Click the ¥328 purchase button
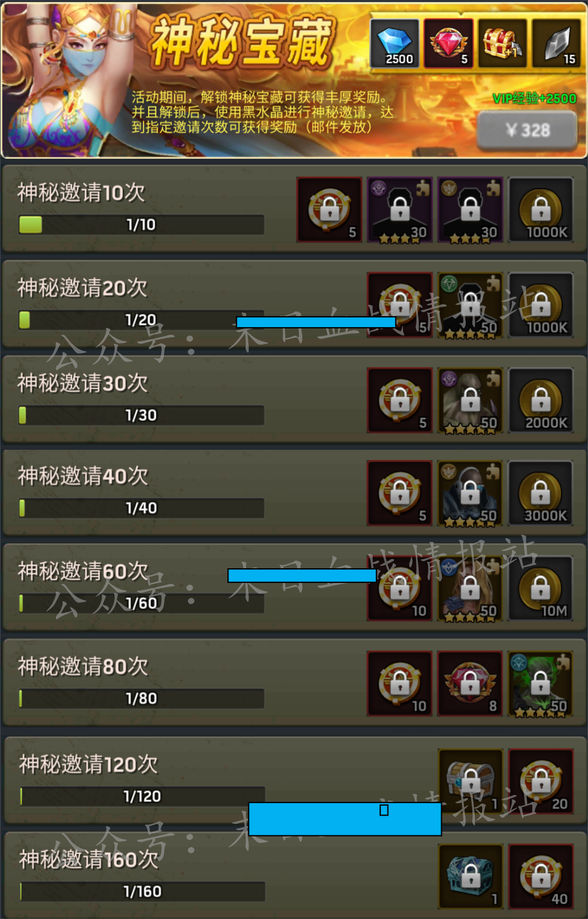Viewport: 588px width, 919px height. [527, 130]
